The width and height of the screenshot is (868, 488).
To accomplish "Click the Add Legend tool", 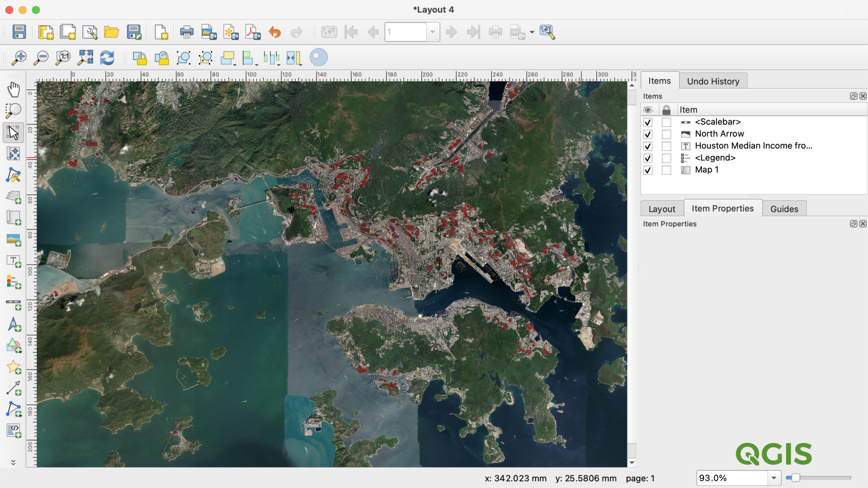I will pos(14,282).
